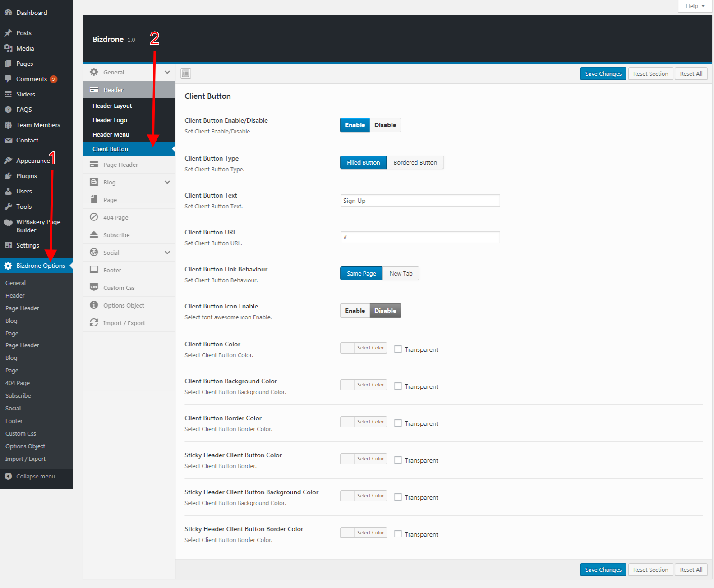This screenshot has width=714, height=588.
Task: Open Custom Css submenu link in WP sidebar
Action: tap(21, 433)
